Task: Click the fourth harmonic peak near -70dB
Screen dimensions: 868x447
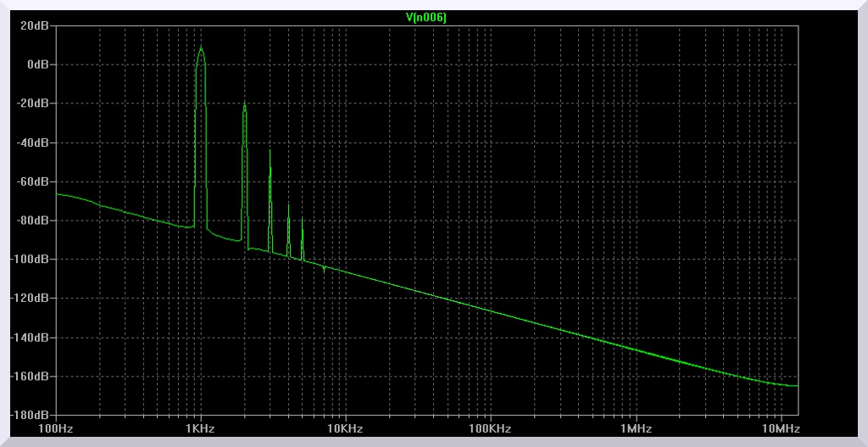Action: (288, 205)
